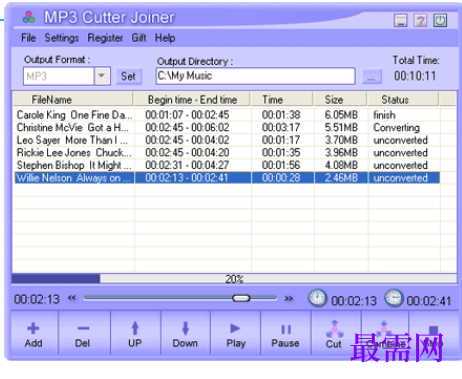Move selected file UP in the list
This screenshot has width=462, height=379.
[135, 333]
